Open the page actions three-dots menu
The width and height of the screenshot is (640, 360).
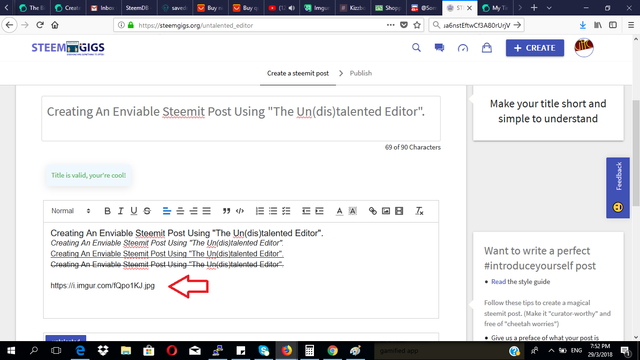pos(391,25)
